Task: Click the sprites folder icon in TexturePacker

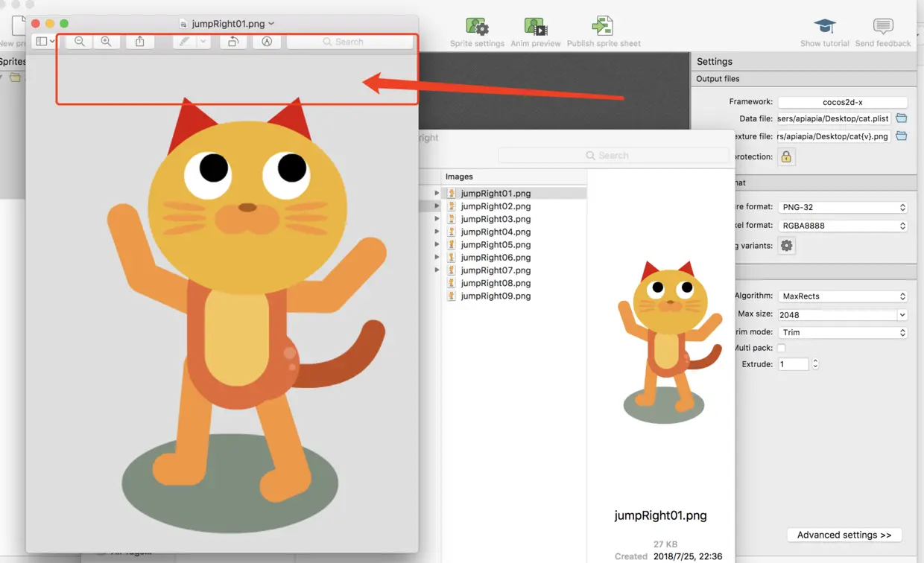Action: tap(15, 77)
